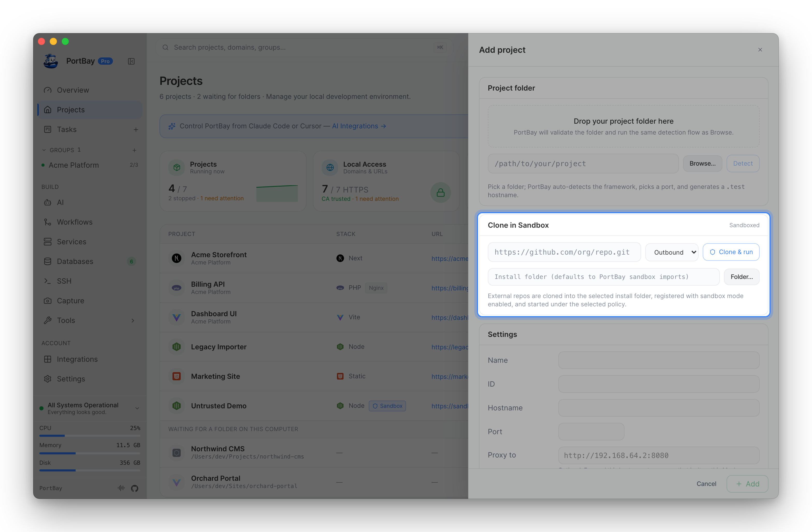
Task: Click the Browse... button
Action: coord(702,164)
